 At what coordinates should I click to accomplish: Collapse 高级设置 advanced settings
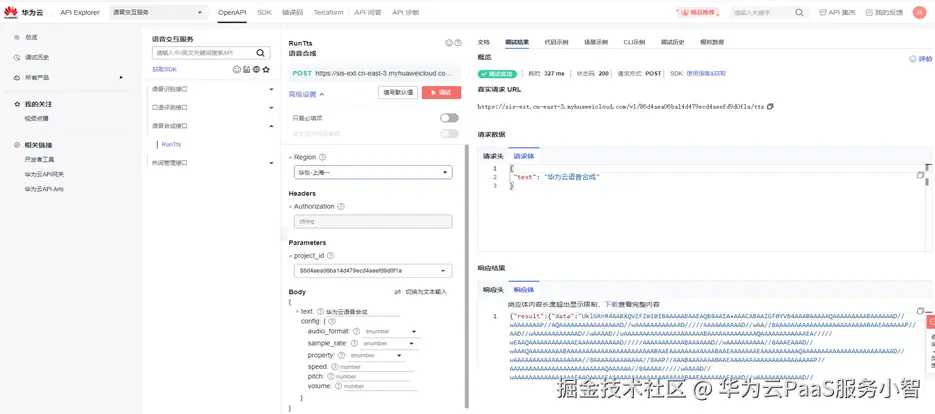[x=306, y=94]
